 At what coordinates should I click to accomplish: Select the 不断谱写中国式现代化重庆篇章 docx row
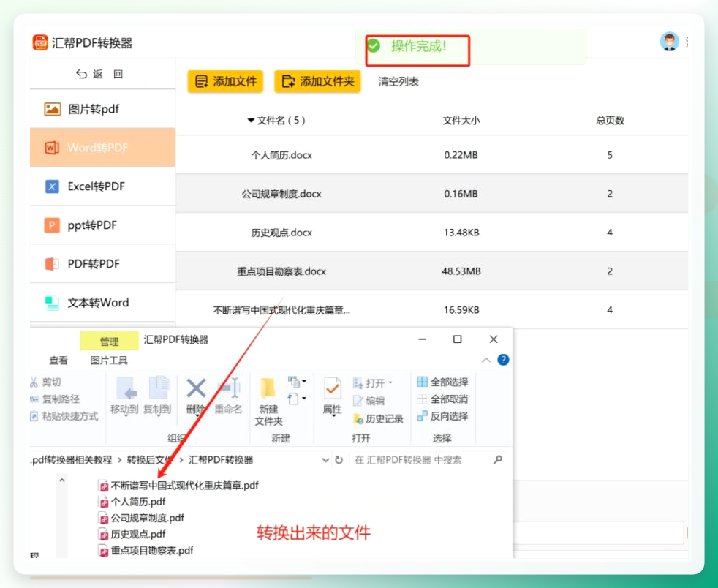point(431,310)
